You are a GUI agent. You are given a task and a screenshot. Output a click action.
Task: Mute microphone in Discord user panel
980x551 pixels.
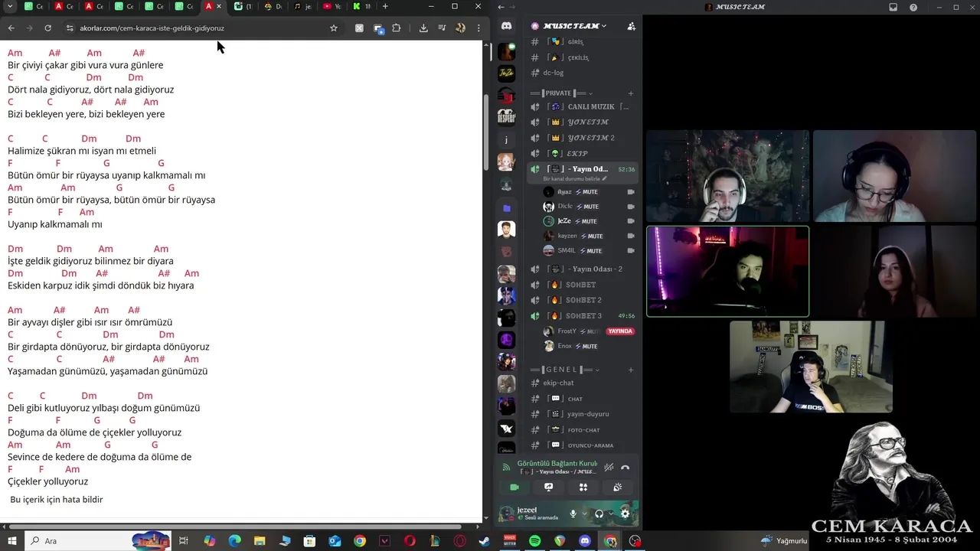pos(573,514)
